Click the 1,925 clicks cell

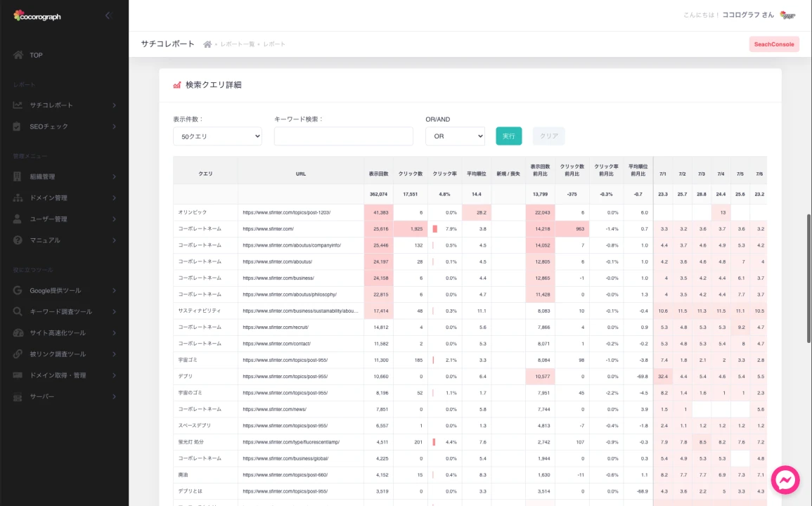(x=410, y=228)
